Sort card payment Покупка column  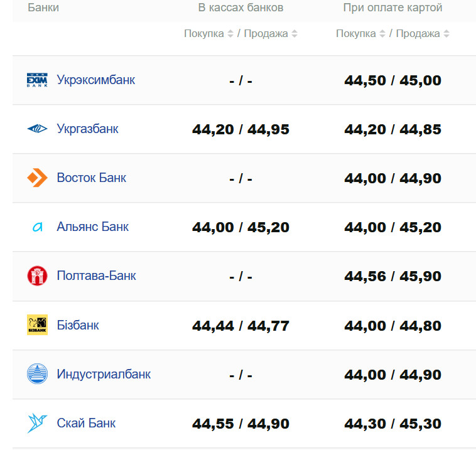pos(382,34)
